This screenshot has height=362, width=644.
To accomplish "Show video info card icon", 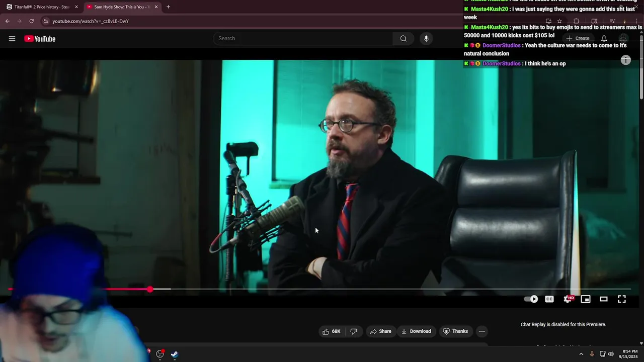I will click(626, 60).
